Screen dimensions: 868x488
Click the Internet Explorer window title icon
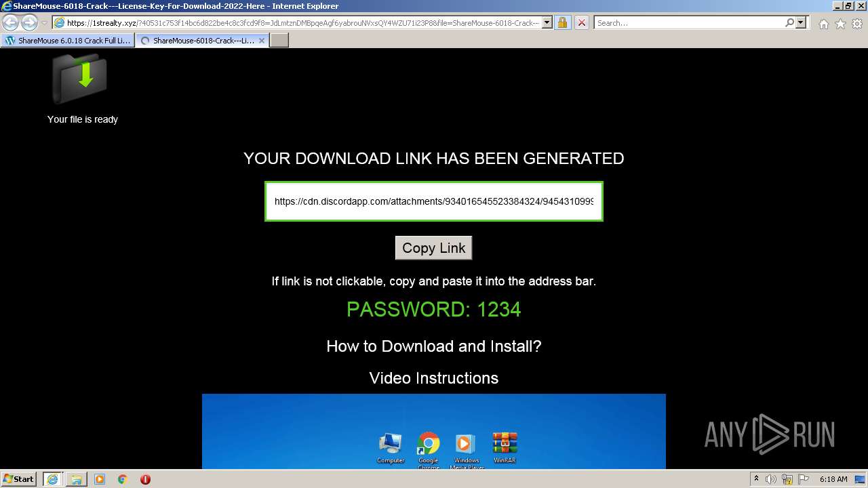(x=6, y=6)
